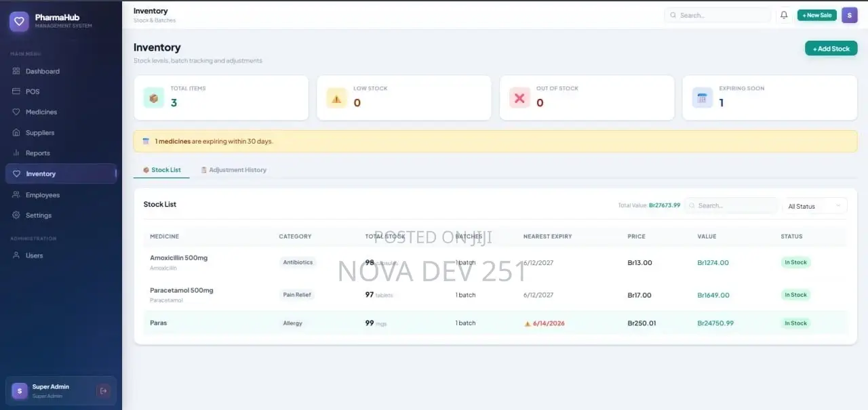Click the MEDICINE column header
Viewport: 868px width, 410px height.
(x=165, y=237)
